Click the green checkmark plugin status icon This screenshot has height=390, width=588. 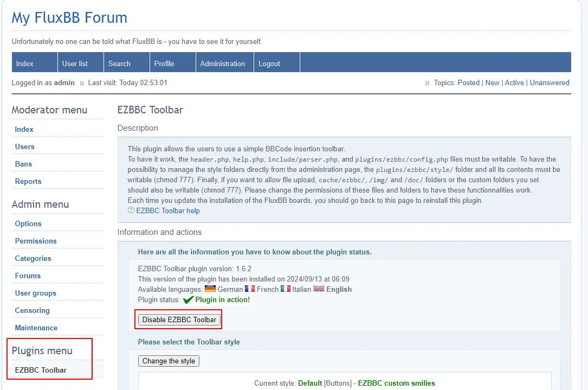click(188, 299)
